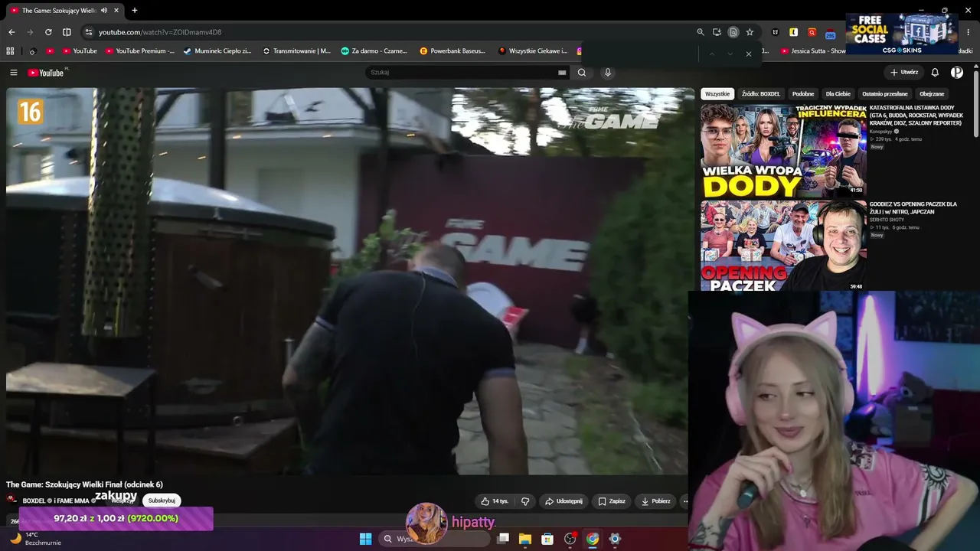Mute the tab using the speaker icon
Screen dimensions: 980x551
coord(104,11)
